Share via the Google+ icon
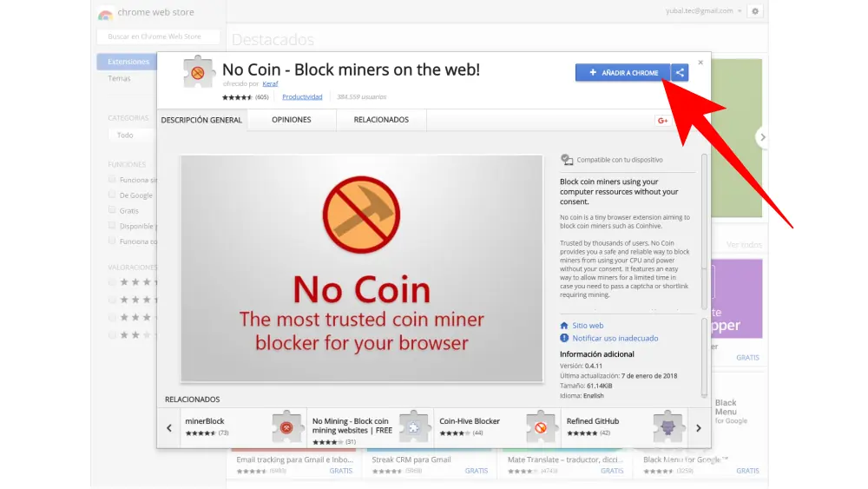 (x=662, y=120)
